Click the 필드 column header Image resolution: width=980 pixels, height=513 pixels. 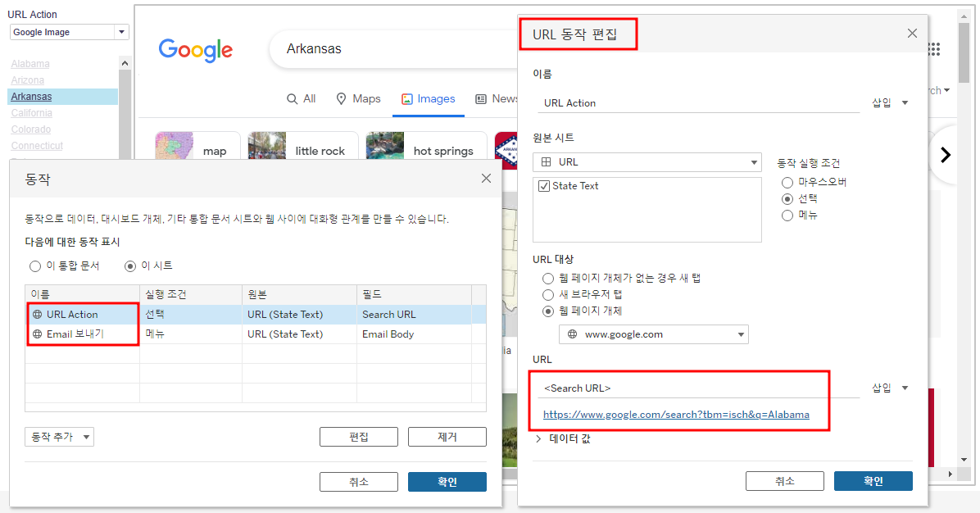click(x=414, y=294)
